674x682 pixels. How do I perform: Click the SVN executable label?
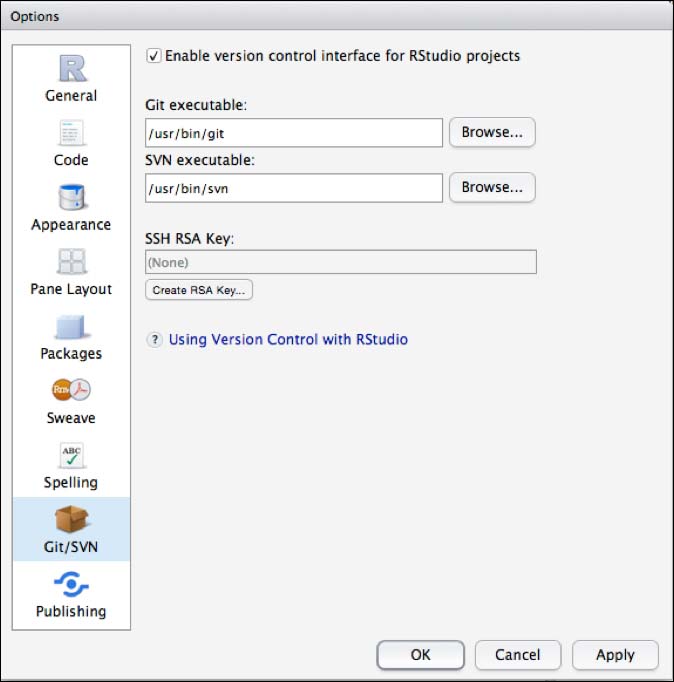click(x=200, y=160)
